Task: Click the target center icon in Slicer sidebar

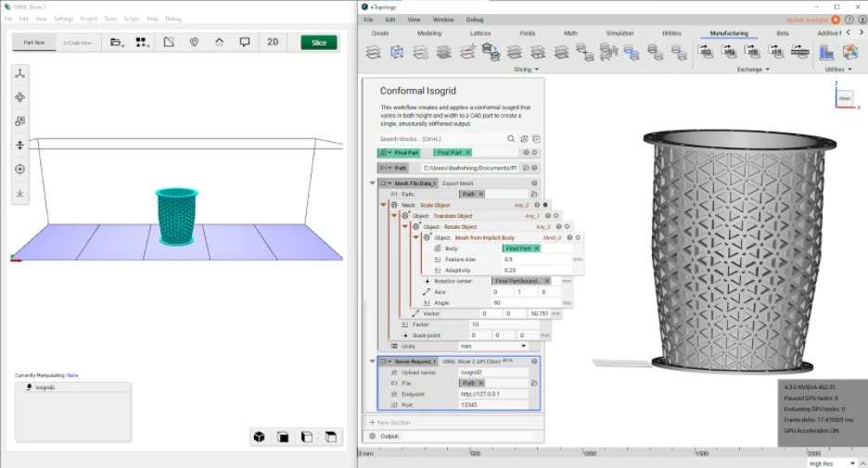Action: tap(19, 170)
